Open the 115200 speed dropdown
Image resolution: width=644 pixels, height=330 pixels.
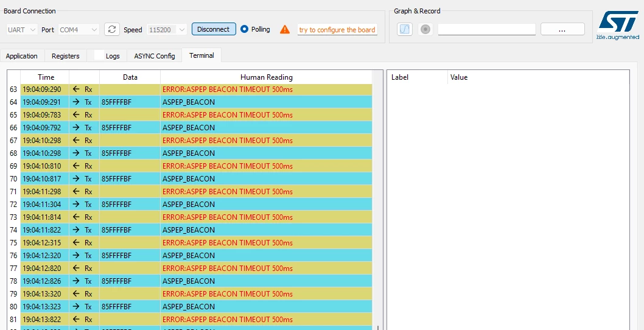pos(167,30)
